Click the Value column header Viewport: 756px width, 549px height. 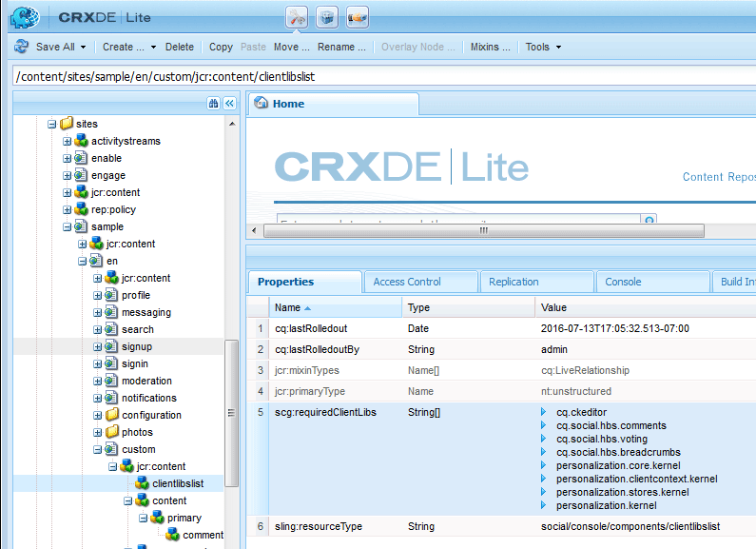(x=646, y=307)
